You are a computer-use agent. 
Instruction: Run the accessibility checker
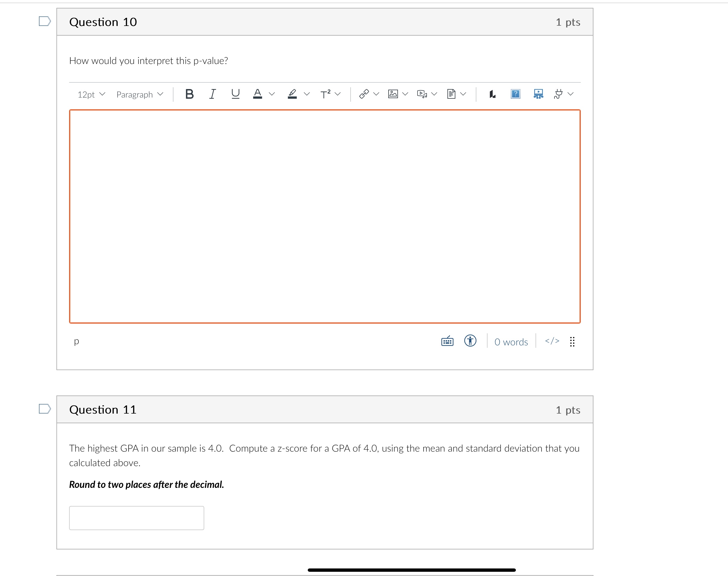[470, 341]
